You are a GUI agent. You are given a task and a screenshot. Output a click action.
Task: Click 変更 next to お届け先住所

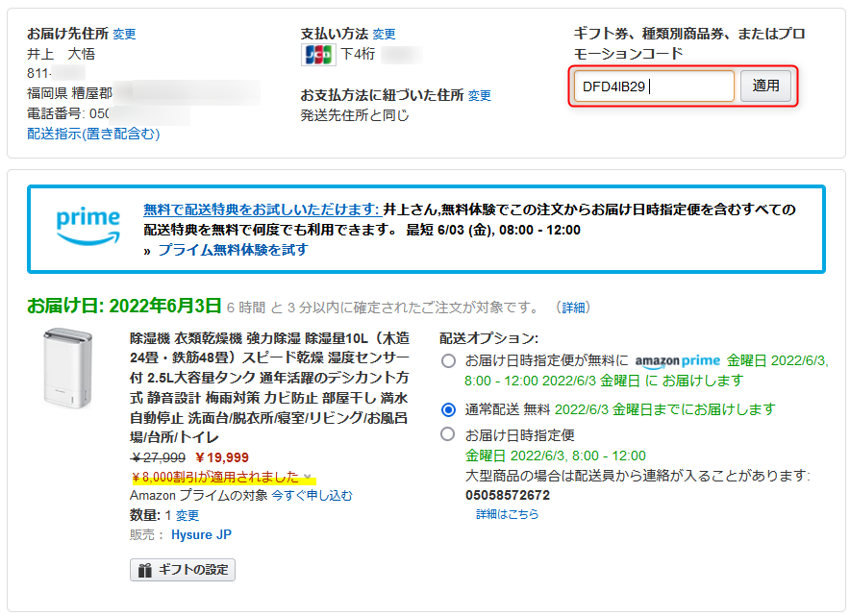tap(124, 35)
